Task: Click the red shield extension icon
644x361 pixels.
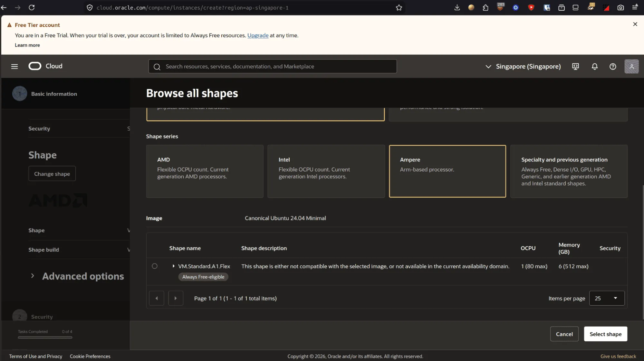Action: click(531, 7)
